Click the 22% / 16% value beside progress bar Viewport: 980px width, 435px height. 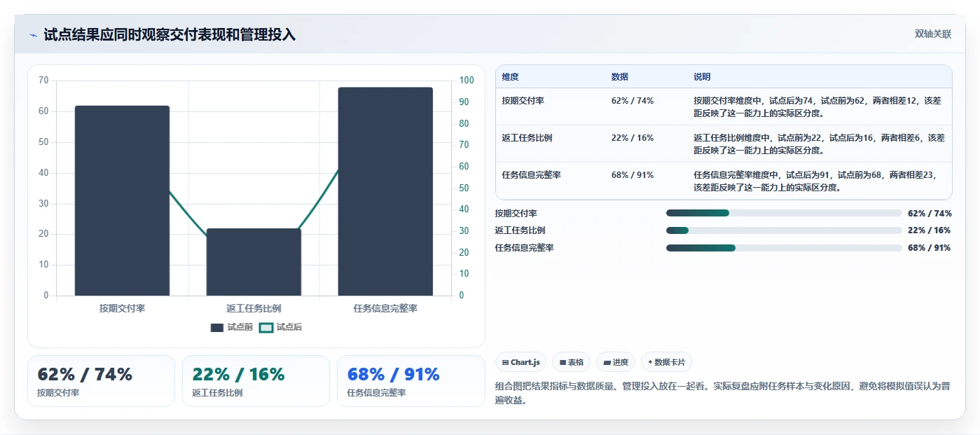(x=930, y=230)
